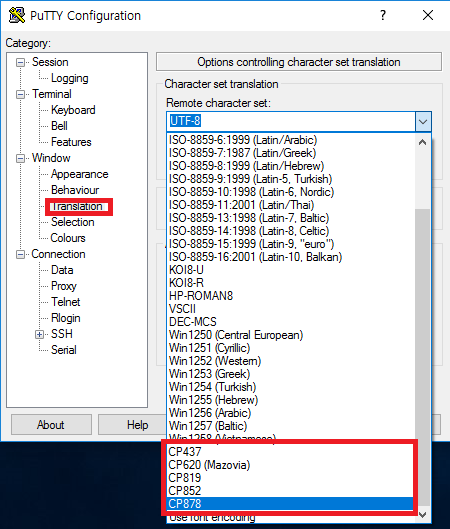Image resolution: width=450 pixels, height=529 pixels.
Task: Open the Bell settings category
Action: [59, 126]
